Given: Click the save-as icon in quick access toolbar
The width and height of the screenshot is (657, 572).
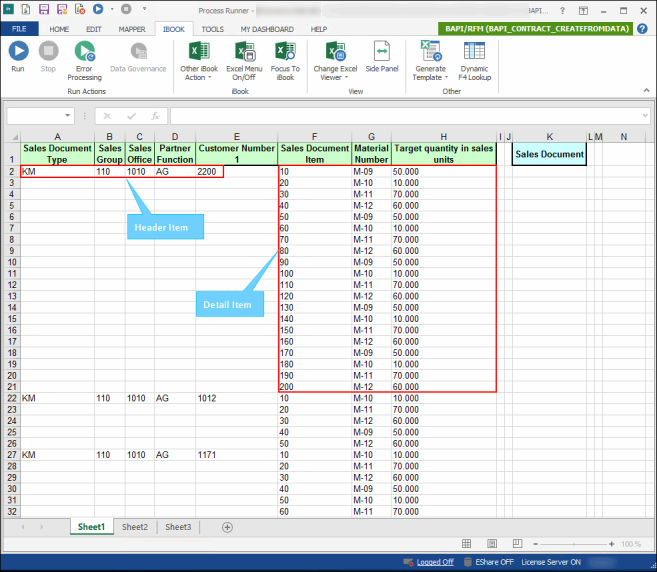Looking at the screenshot, I should pyautogui.click(x=62, y=9).
